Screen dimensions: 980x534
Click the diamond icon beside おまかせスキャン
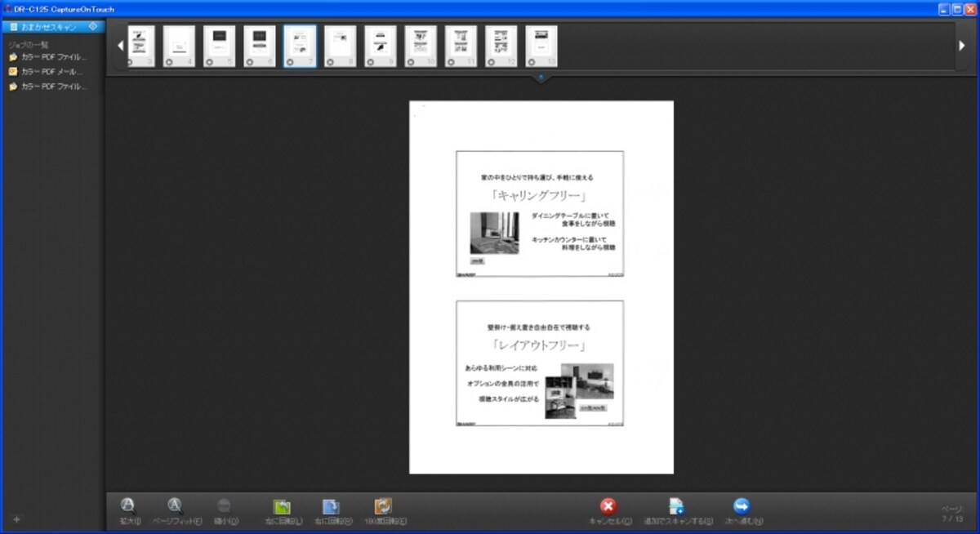tap(92, 27)
